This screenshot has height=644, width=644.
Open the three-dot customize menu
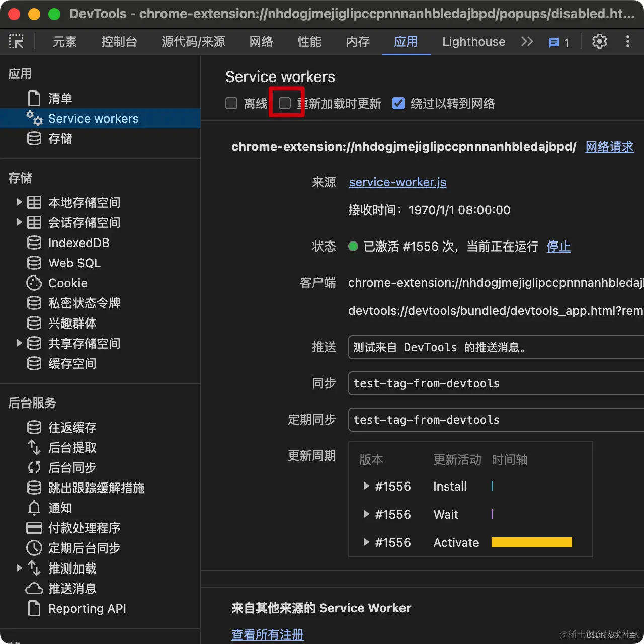pos(627,42)
